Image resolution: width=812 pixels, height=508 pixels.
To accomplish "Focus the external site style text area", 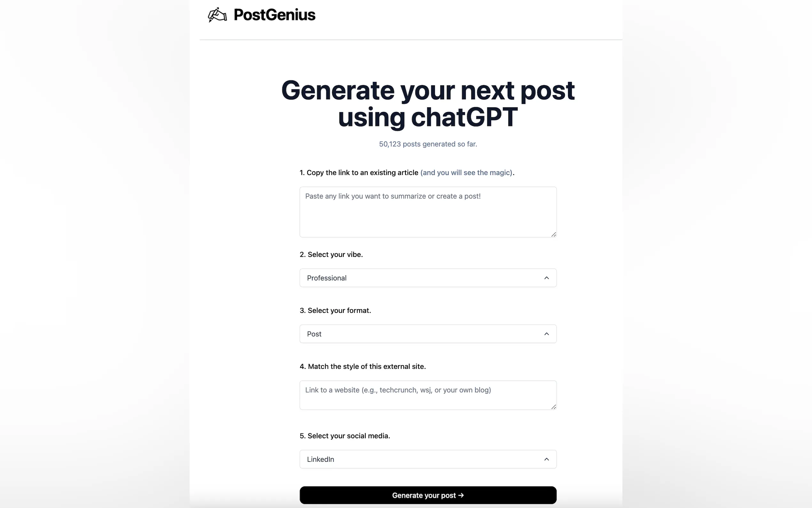I will (428, 395).
